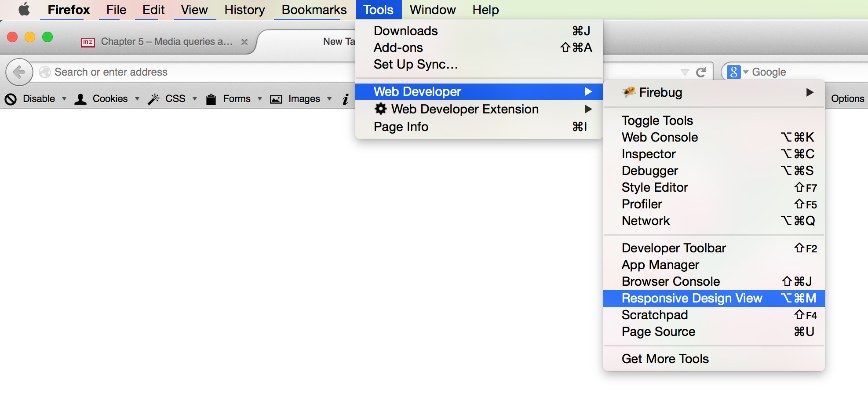The width and height of the screenshot is (868, 397).
Task: Click the page reload button
Action: [x=701, y=71]
